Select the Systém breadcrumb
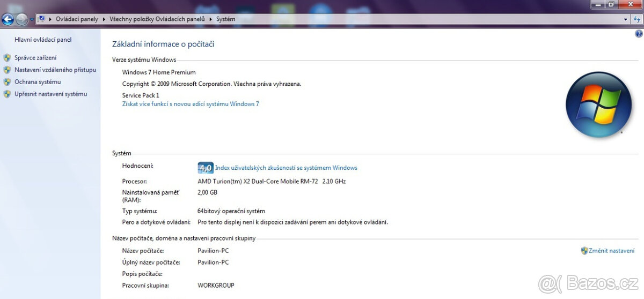This screenshot has width=644, height=299. coord(225,19)
